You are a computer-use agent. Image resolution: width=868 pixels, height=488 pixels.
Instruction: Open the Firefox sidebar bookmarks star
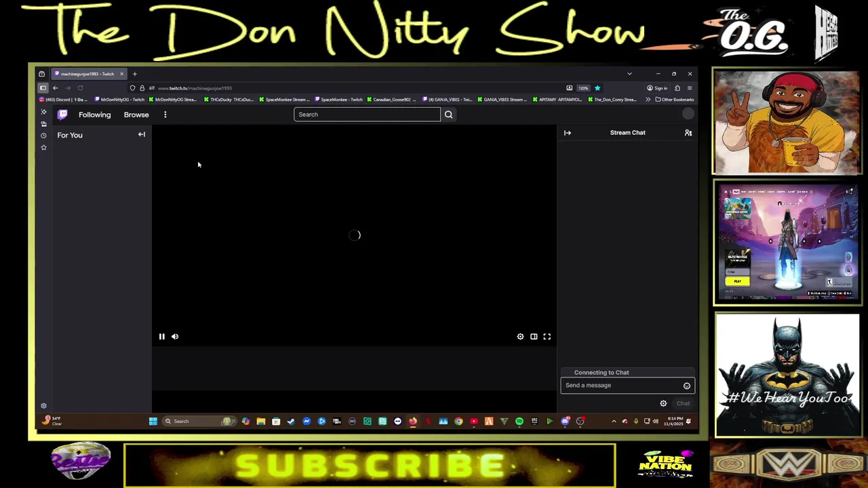(43, 147)
